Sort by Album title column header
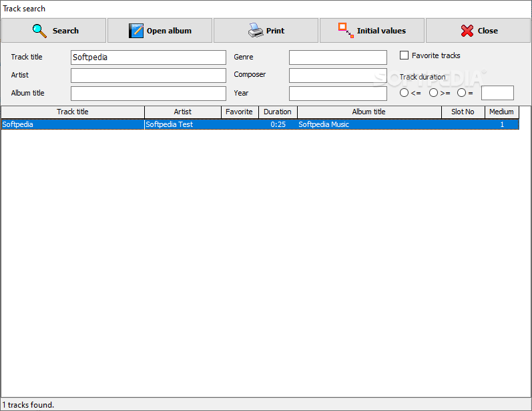 (369, 112)
